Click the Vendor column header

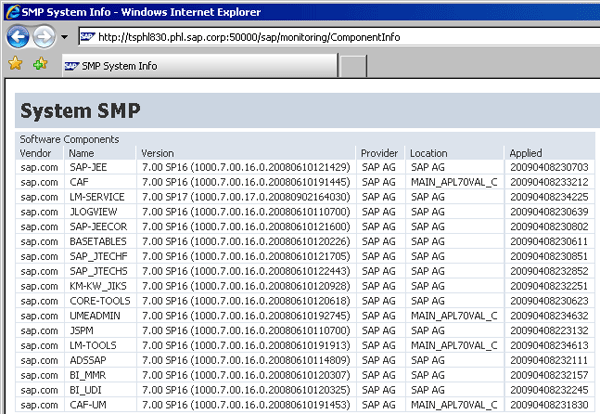coord(36,153)
